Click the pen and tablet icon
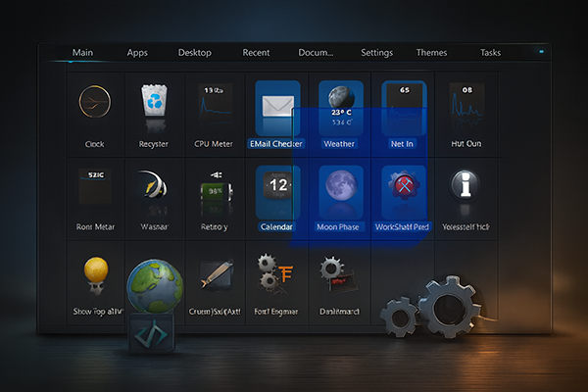The width and height of the screenshot is (588, 392). (214, 273)
